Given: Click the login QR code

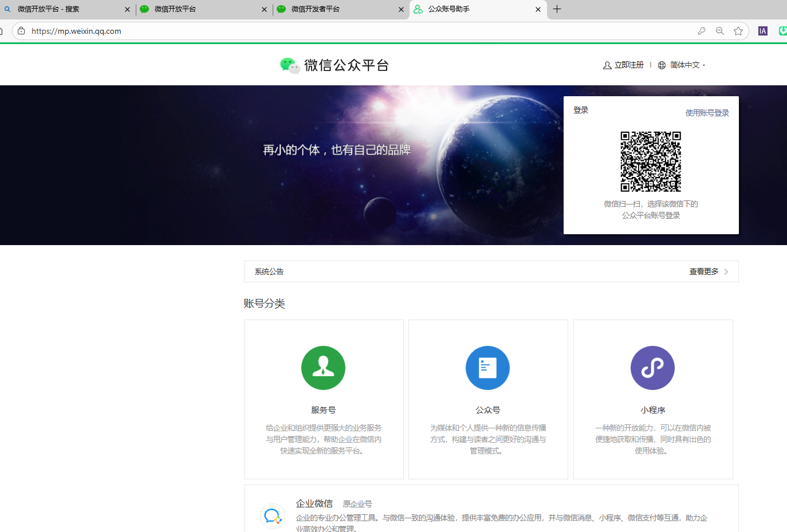Looking at the screenshot, I should click(651, 161).
